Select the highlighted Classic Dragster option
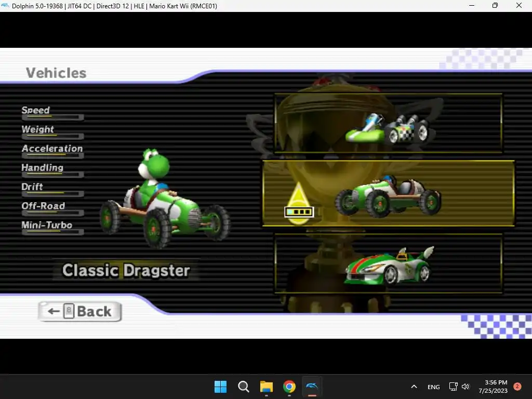The image size is (532, 399). point(389,193)
